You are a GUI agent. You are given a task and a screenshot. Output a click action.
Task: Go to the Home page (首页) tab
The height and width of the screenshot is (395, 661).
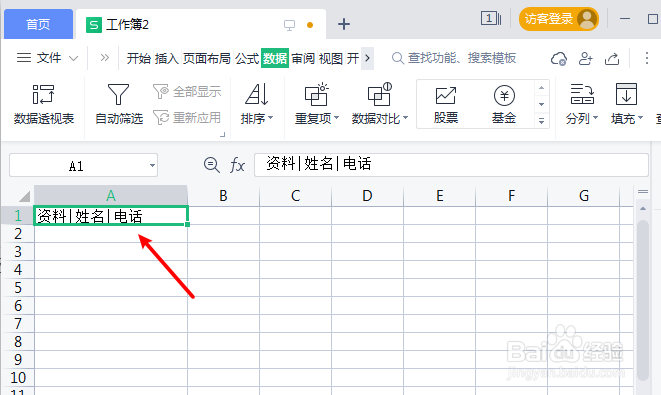point(38,24)
